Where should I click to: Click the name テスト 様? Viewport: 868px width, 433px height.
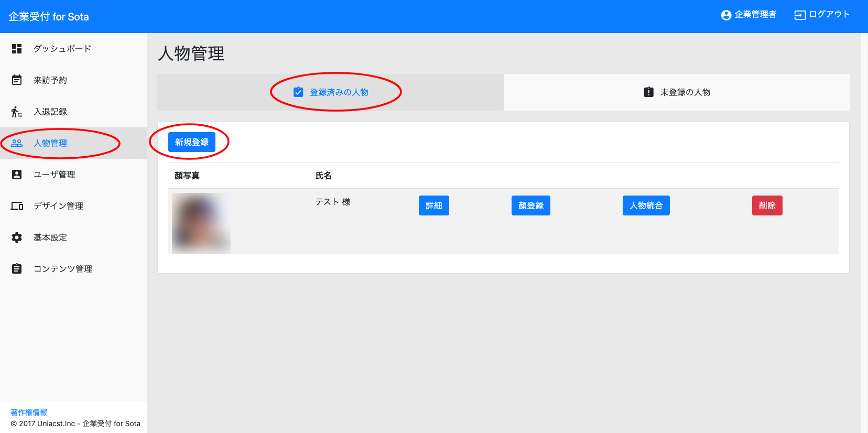tap(333, 202)
